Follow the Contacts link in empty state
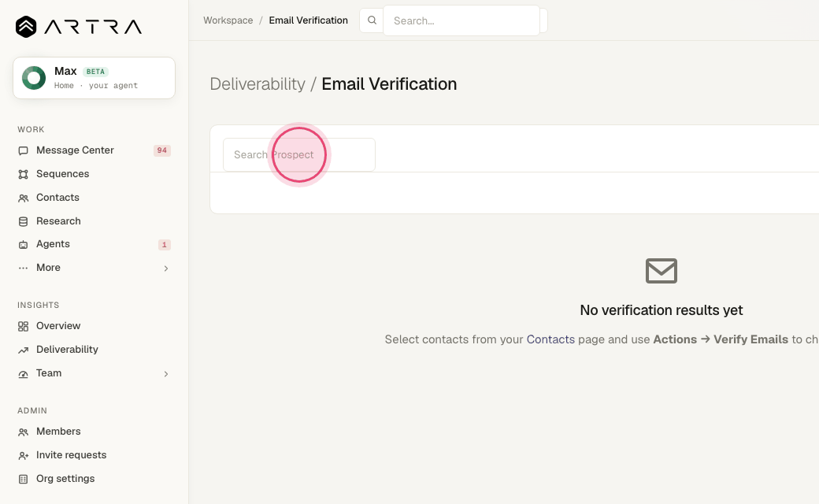 550,339
